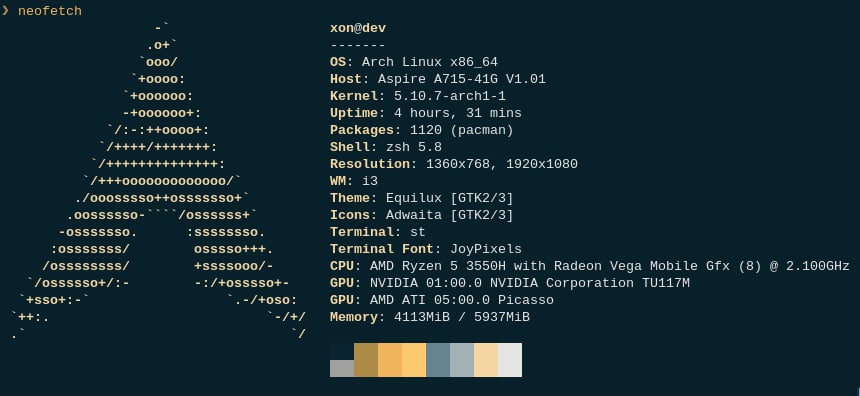The height and width of the screenshot is (396, 860).
Task: Click the 'Memory' label
Action: pyautogui.click(x=354, y=317)
